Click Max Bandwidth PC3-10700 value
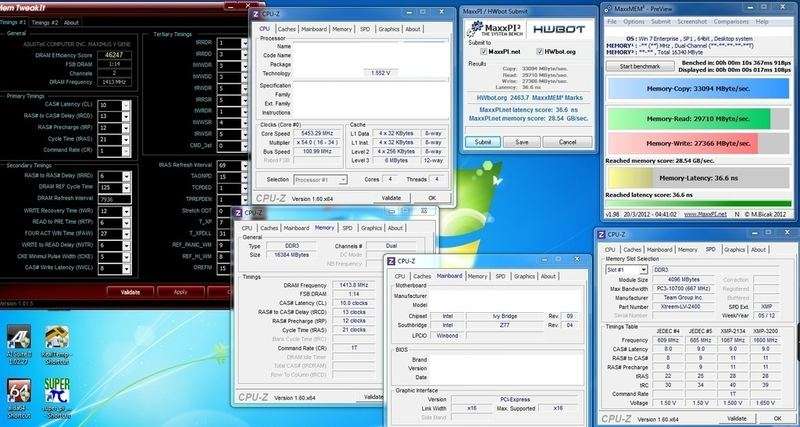 [684, 289]
